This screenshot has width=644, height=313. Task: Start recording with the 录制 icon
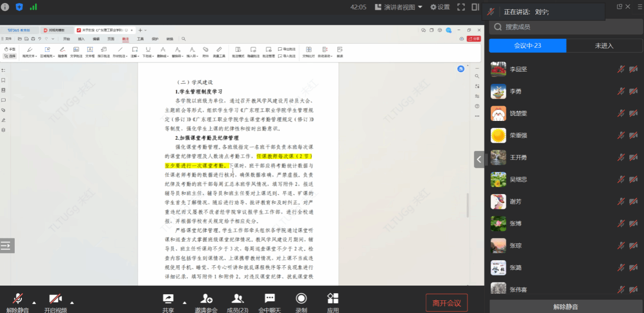coord(301,299)
